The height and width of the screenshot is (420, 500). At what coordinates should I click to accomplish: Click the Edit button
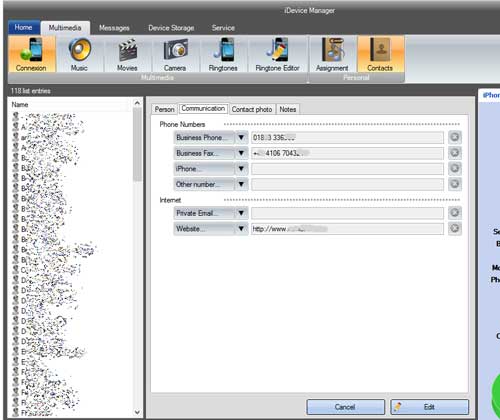429,407
